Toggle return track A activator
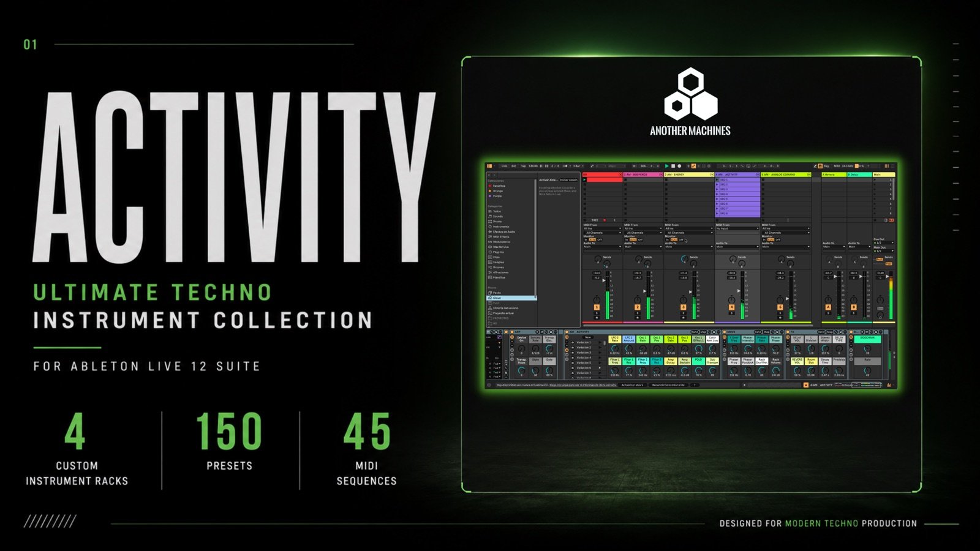This screenshot has height=551, width=980. click(x=828, y=307)
